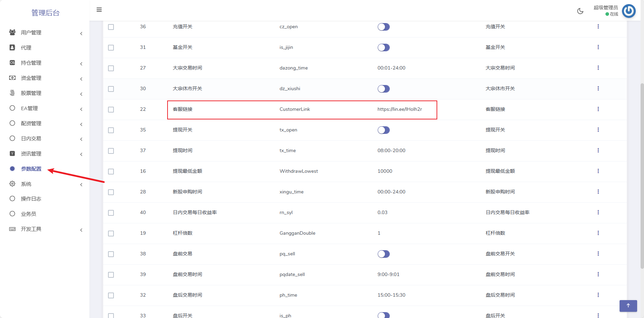Expand the 资金管理 submenu chevron
Screen dimensions: 644x318
(81, 79)
